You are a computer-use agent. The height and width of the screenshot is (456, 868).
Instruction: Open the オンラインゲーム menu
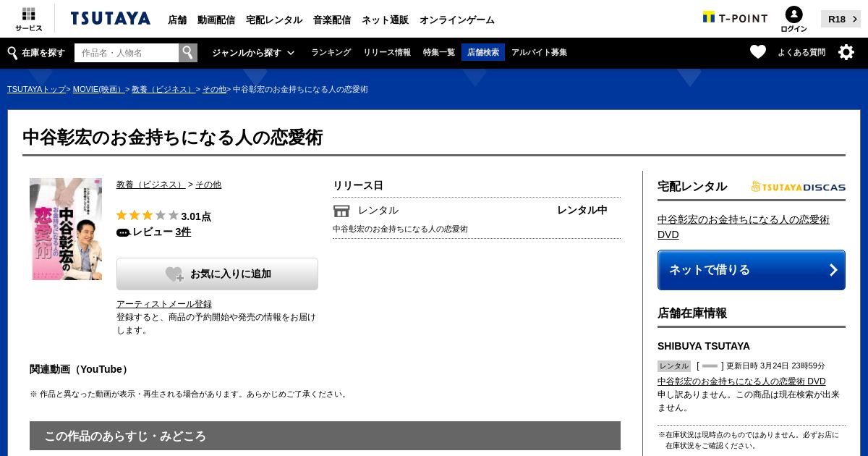tap(457, 20)
